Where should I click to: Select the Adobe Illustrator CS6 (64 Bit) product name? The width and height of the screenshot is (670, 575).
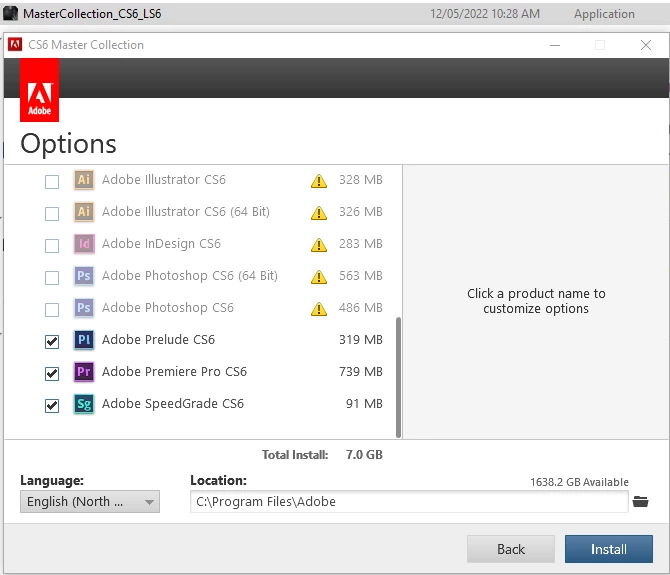pyautogui.click(x=186, y=211)
